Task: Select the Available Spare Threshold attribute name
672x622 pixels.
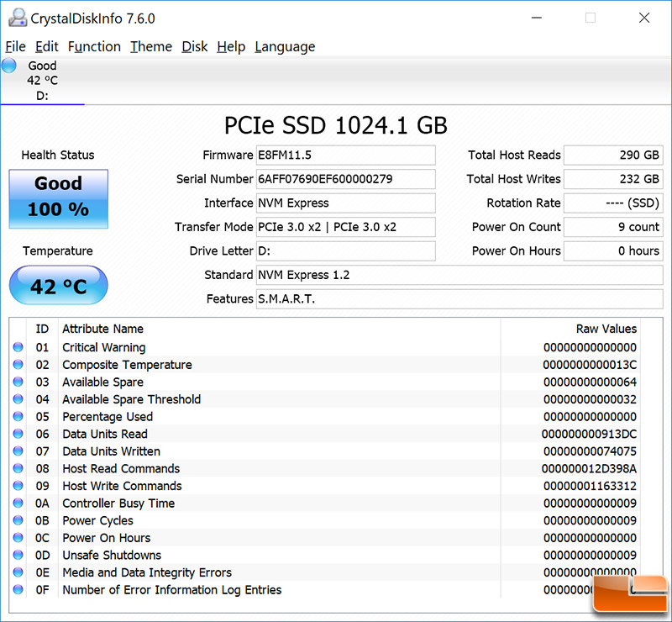Action: 132,399
